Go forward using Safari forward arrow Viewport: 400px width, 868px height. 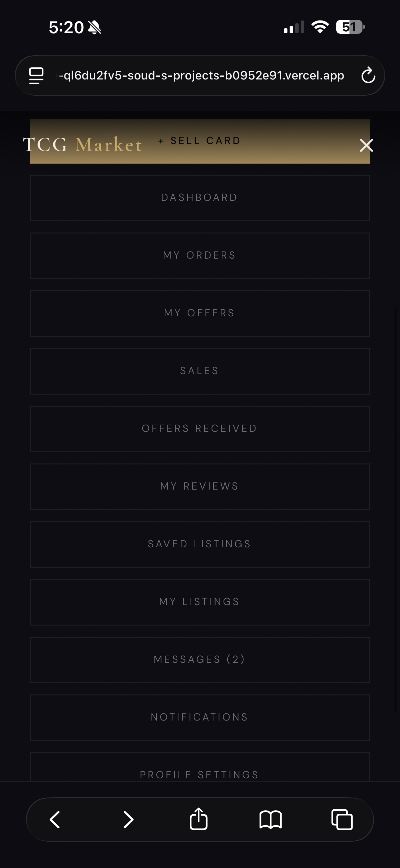[128, 819]
